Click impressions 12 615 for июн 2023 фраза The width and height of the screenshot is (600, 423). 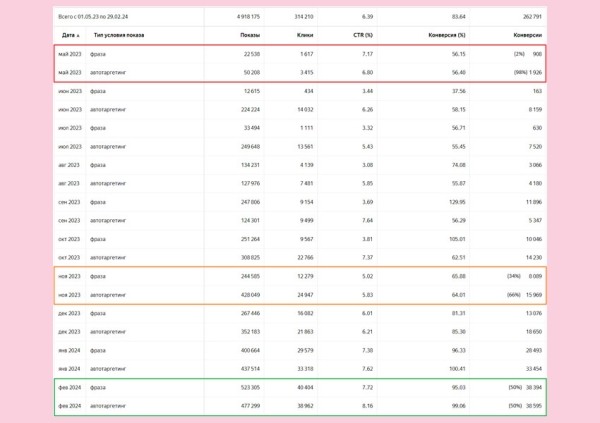click(252, 91)
